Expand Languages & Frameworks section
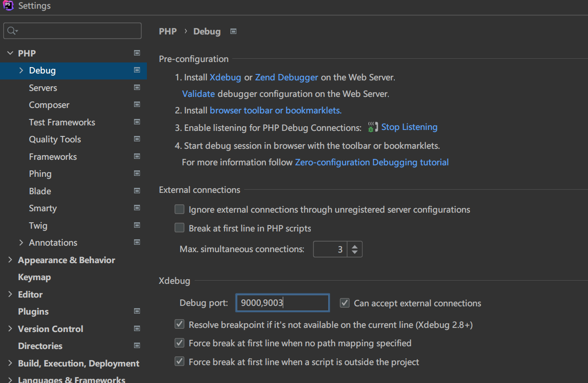Image resolution: width=588 pixels, height=383 pixels. click(10, 380)
